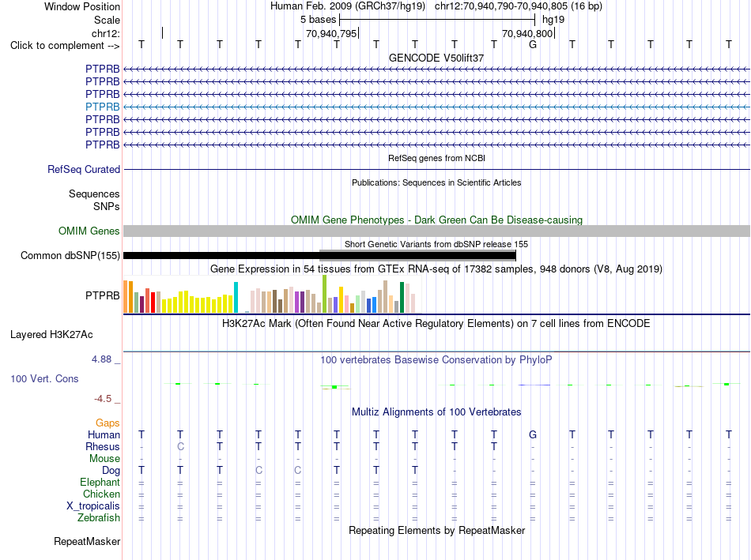
Task: Click the H3K27Ac Mark track title
Action: point(436,324)
